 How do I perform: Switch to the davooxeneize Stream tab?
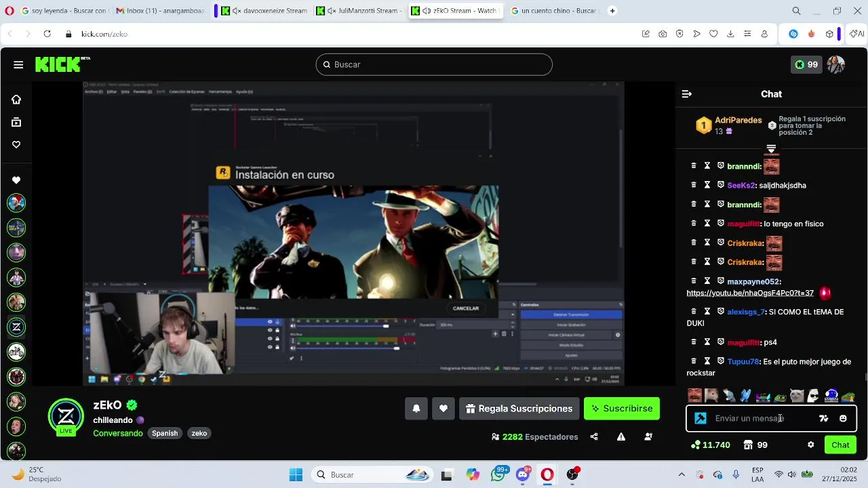pyautogui.click(x=264, y=11)
